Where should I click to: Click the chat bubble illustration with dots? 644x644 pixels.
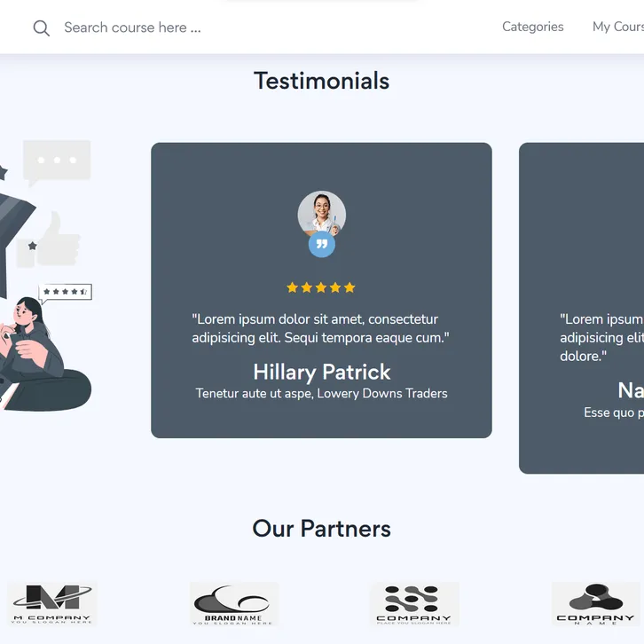pyautogui.click(x=57, y=162)
